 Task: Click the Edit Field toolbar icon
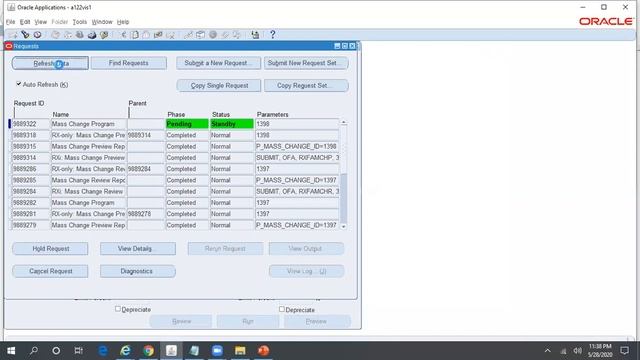coord(188,35)
